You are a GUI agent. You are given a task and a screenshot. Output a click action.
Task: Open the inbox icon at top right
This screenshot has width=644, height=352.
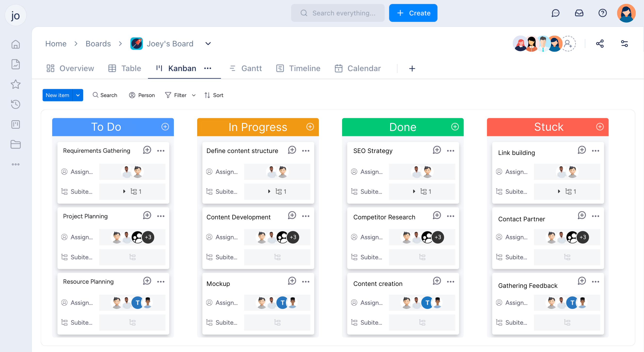pos(579,13)
